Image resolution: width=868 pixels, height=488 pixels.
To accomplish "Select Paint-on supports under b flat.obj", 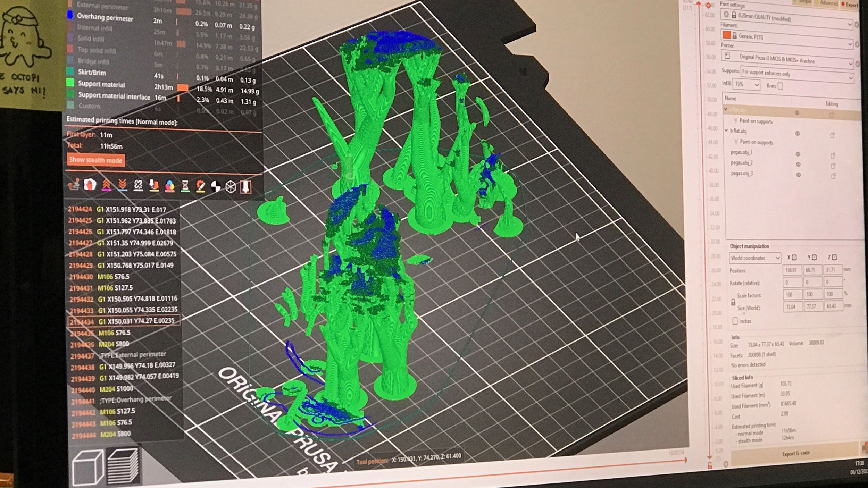I will pos(756,142).
